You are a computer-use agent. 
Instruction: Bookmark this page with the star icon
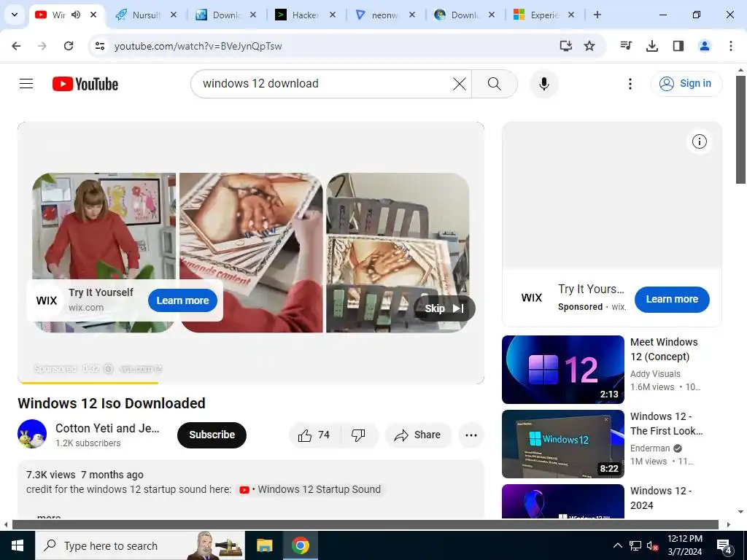(x=589, y=46)
